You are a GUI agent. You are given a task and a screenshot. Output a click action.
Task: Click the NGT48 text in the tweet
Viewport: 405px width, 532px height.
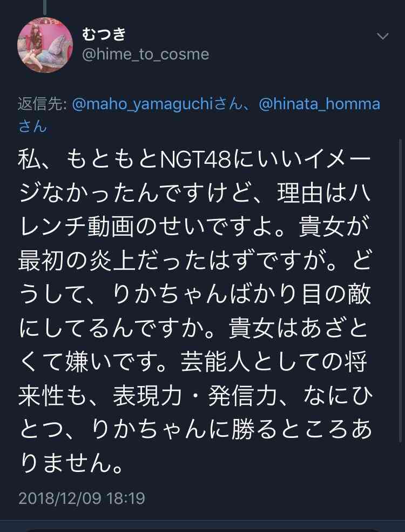click(195, 160)
